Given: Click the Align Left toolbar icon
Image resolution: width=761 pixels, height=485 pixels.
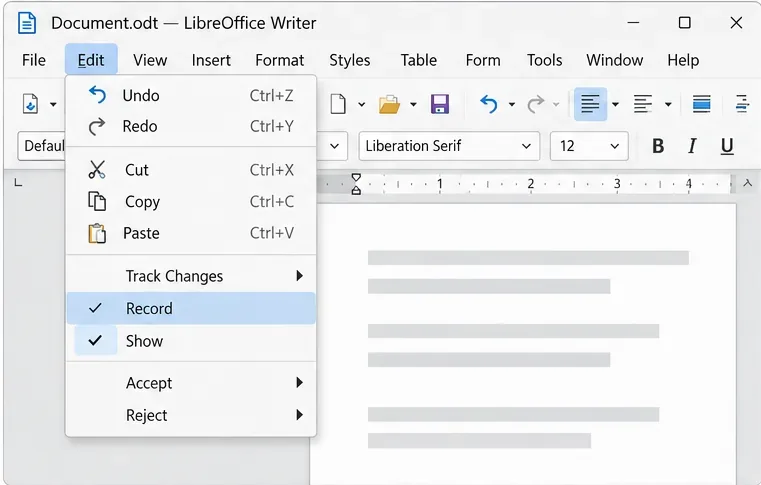Looking at the screenshot, I should tap(590, 104).
